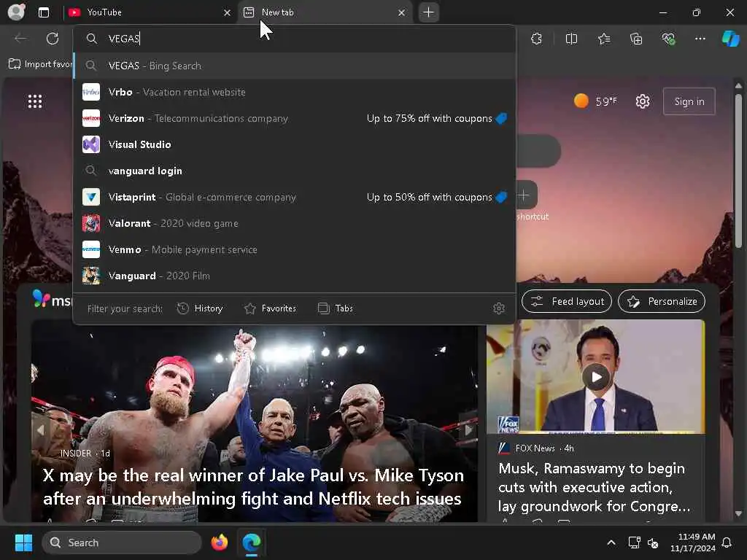The height and width of the screenshot is (560, 747).
Task: Select the Vistaprint suggestion
Action: click(295, 197)
